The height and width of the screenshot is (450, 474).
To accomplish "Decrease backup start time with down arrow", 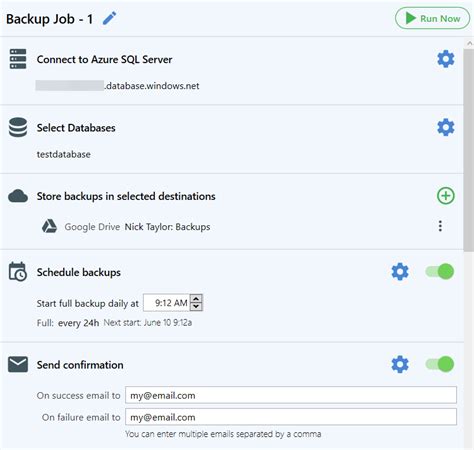I will (196, 307).
